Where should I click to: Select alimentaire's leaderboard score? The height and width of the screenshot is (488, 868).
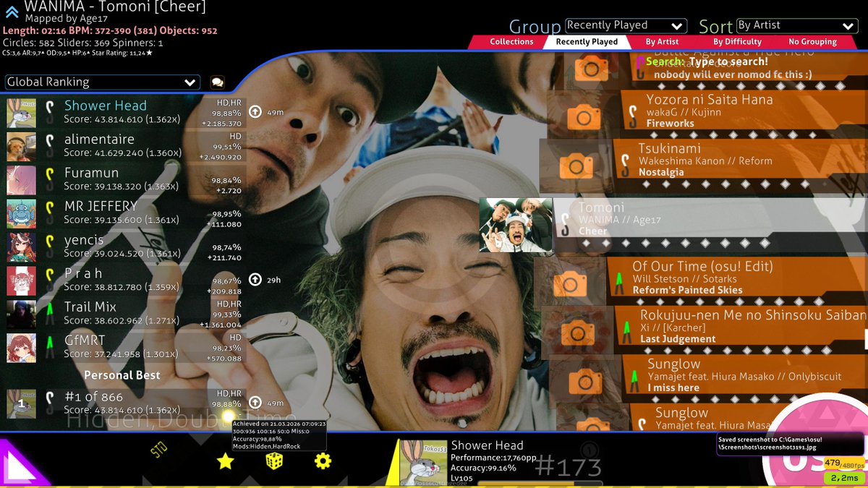point(124,146)
